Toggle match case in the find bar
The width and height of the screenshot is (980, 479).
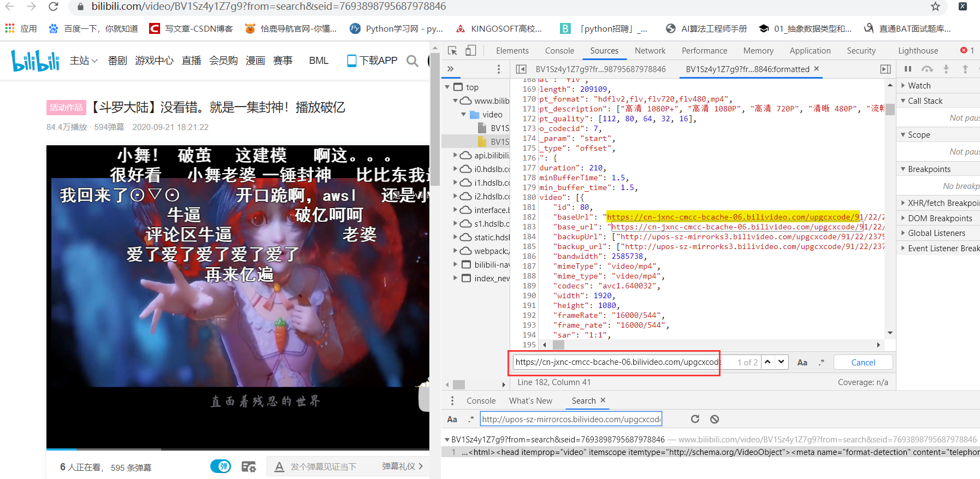802,362
